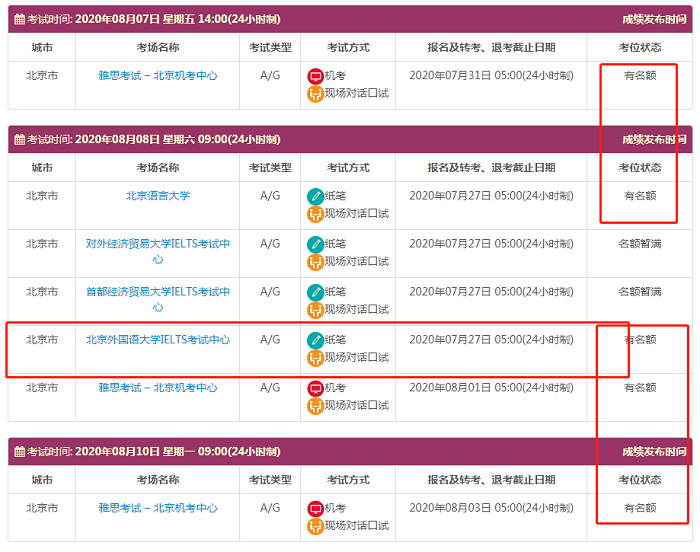Open 对外经济贸易大学IELTS考试中心 link

158,251
